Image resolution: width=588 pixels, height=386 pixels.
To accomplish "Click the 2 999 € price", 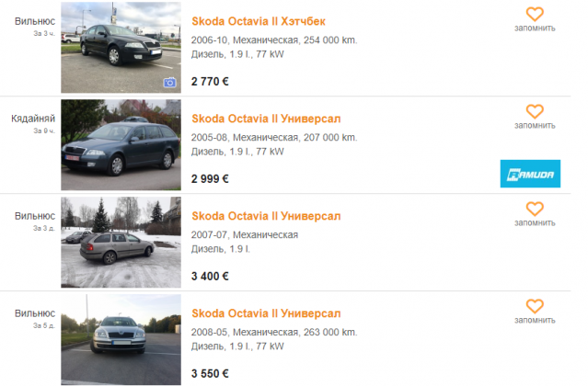I will tap(210, 178).
